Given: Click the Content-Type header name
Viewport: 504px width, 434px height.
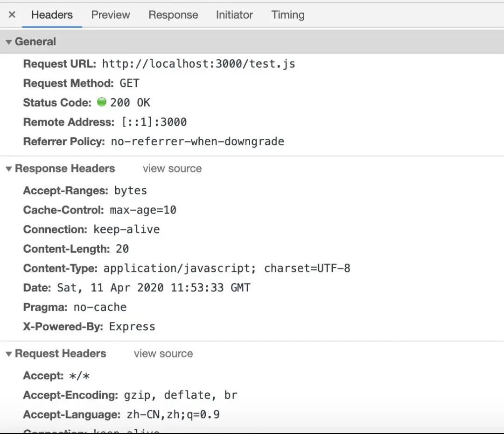Looking at the screenshot, I should 60,268.
